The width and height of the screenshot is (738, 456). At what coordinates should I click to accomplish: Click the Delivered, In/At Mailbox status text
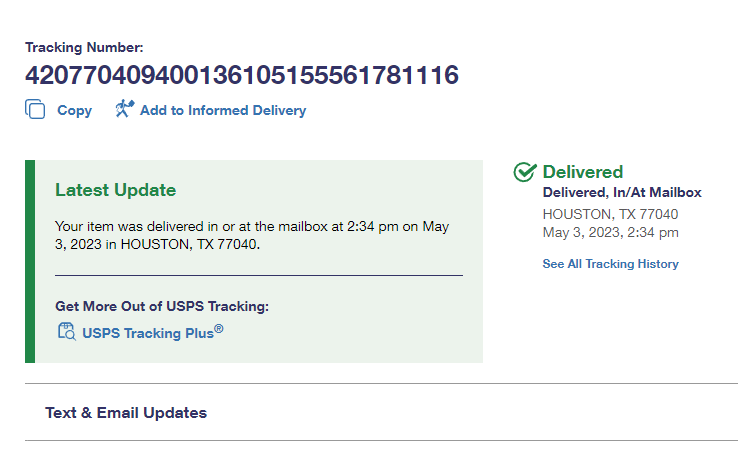(x=621, y=193)
